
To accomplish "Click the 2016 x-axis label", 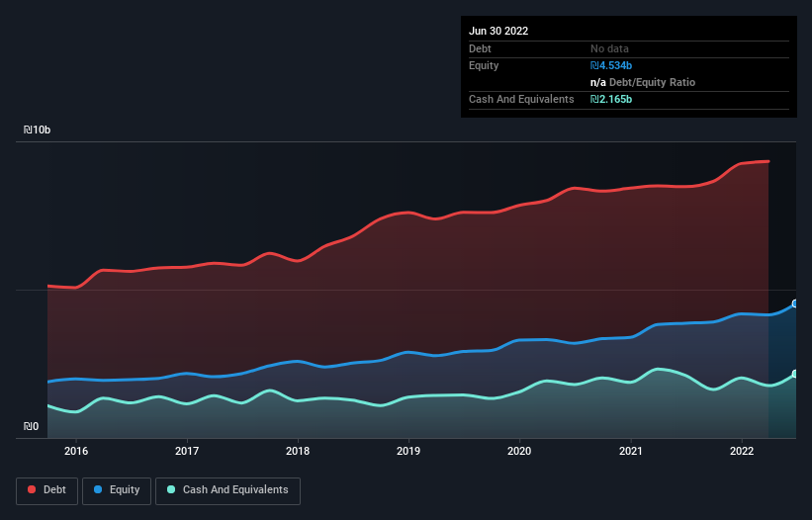I will (x=76, y=451).
